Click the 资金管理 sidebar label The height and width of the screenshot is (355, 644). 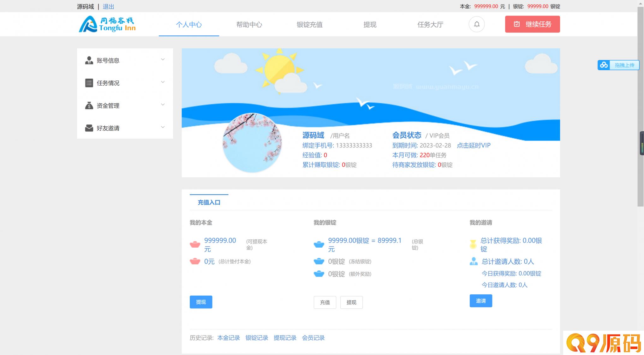[108, 105]
